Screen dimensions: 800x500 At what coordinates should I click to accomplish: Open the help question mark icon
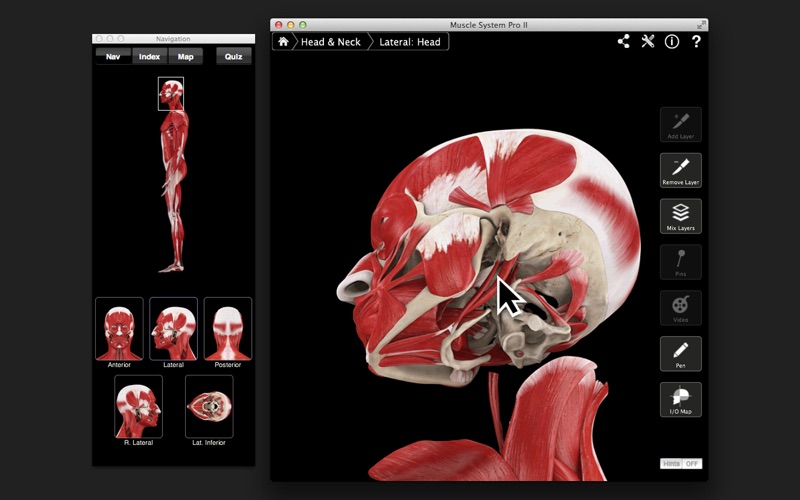click(x=696, y=42)
